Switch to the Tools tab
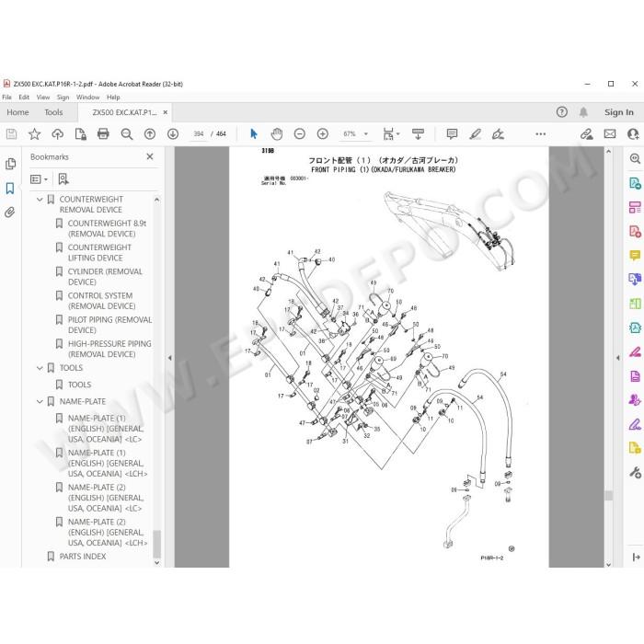The height and width of the screenshot is (644, 644). (53, 112)
